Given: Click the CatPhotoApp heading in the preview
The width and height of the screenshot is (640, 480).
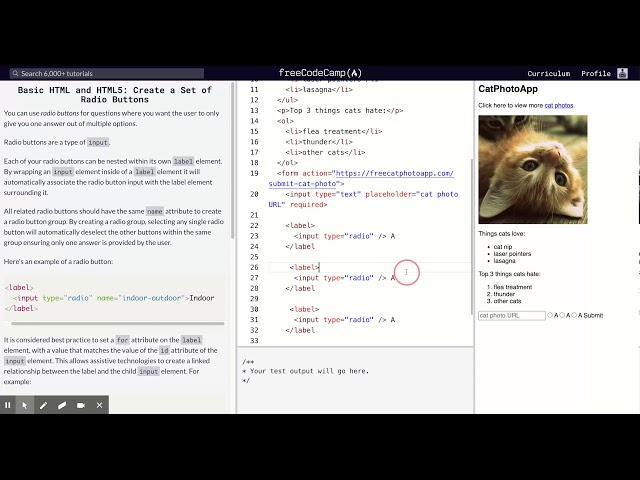Looking at the screenshot, I should [x=508, y=89].
